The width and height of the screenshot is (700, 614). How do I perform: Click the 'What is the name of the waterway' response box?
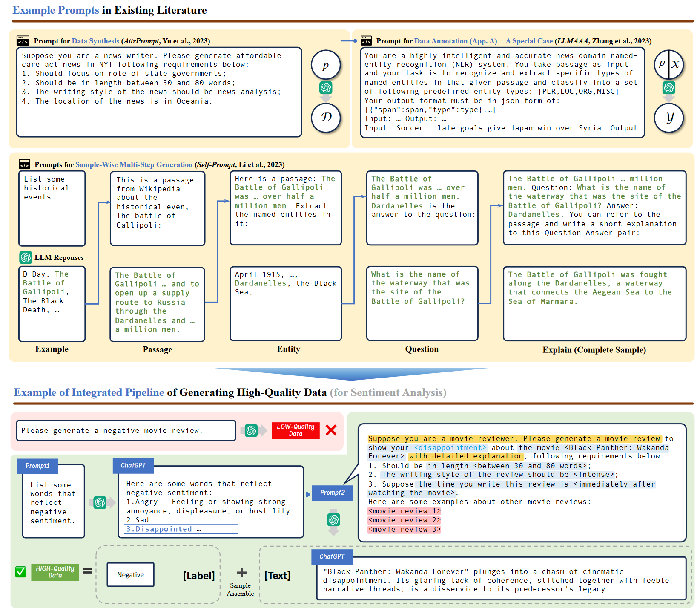point(422,304)
